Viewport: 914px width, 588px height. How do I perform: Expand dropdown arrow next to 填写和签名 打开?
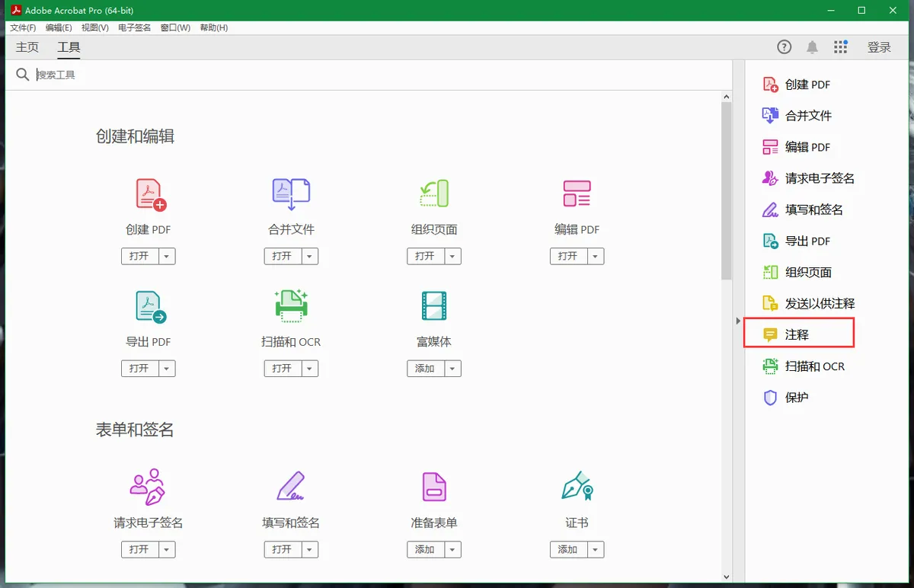pyautogui.click(x=309, y=549)
